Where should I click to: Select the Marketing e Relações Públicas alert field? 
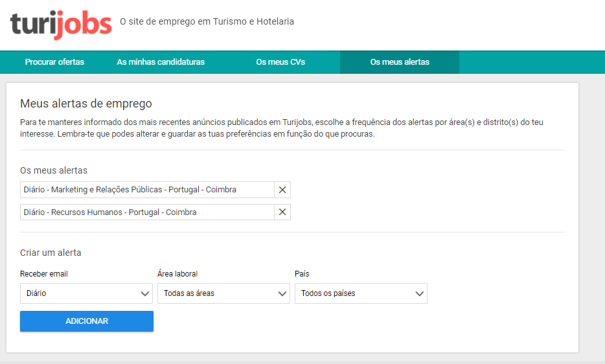147,190
